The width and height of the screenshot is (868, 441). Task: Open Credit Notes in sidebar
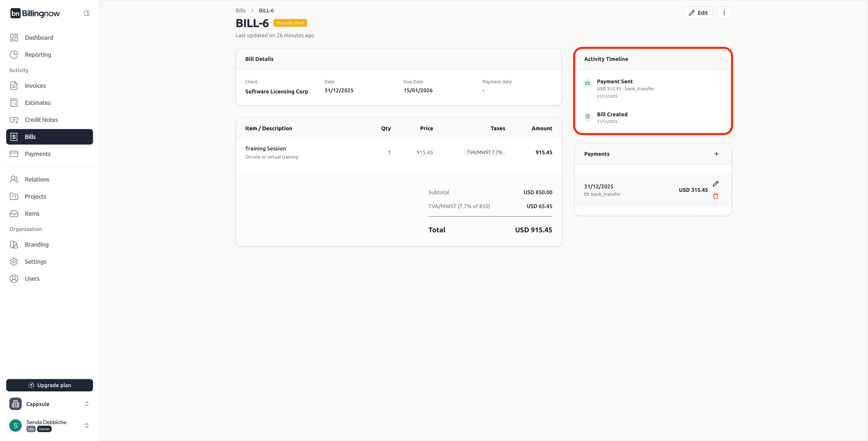(41, 120)
